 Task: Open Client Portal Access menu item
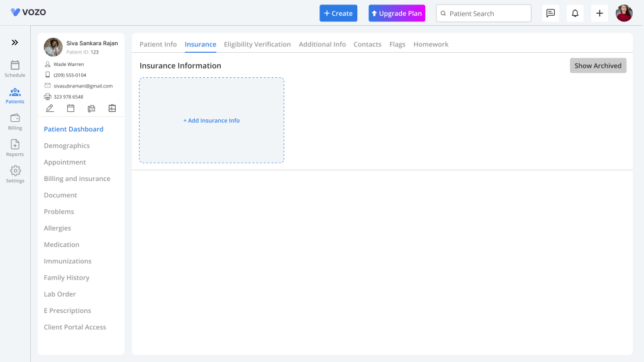click(75, 327)
